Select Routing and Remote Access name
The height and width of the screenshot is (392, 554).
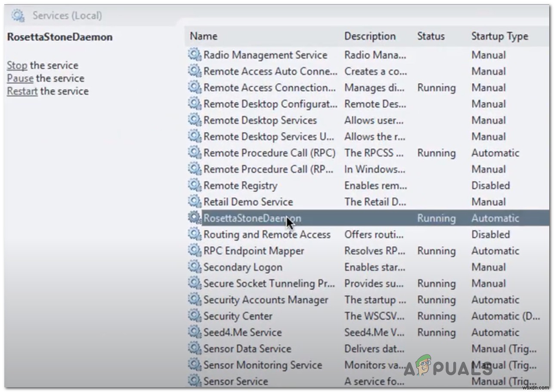[x=267, y=235]
